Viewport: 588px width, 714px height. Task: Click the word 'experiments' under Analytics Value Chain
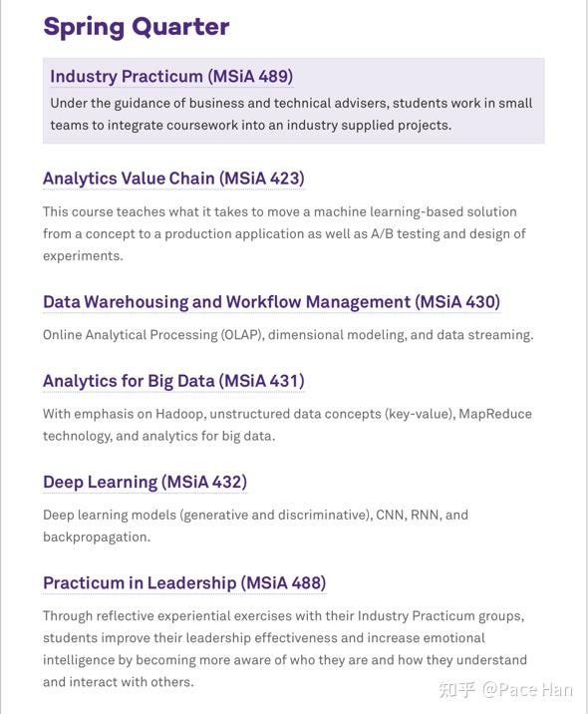click(x=83, y=256)
